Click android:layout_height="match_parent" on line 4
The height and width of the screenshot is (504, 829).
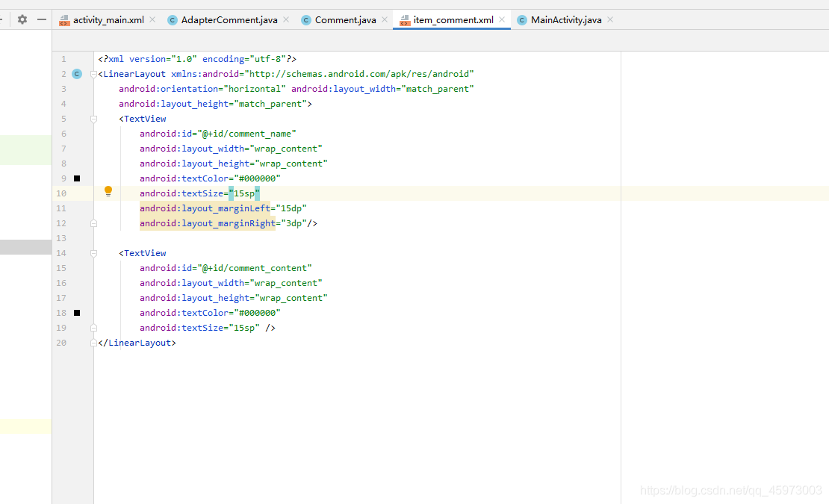[213, 104]
